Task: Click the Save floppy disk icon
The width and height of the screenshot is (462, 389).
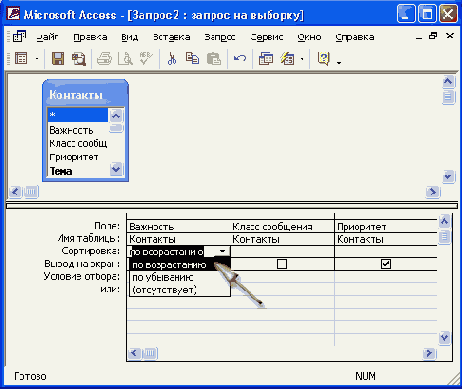Action: click(x=58, y=59)
